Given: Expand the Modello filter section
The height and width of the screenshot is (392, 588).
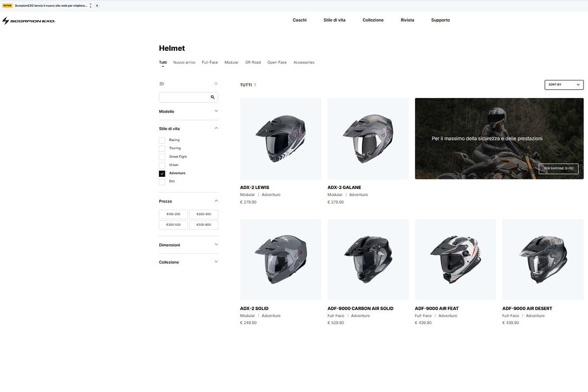Looking at the screenshot, I should [188, 112].
